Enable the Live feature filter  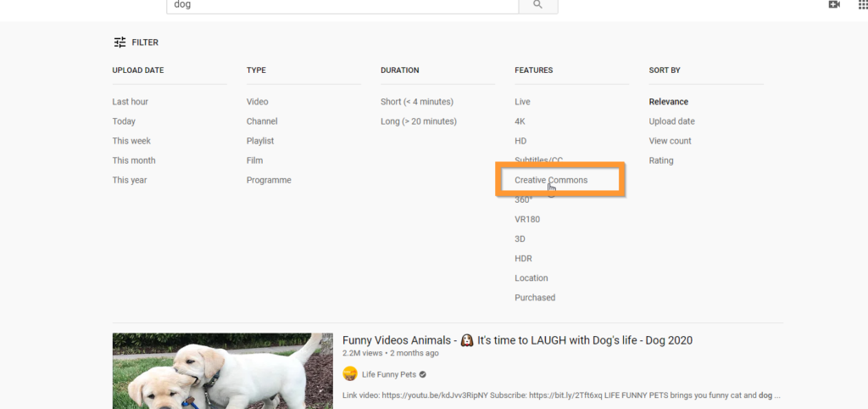click(522, 102)
